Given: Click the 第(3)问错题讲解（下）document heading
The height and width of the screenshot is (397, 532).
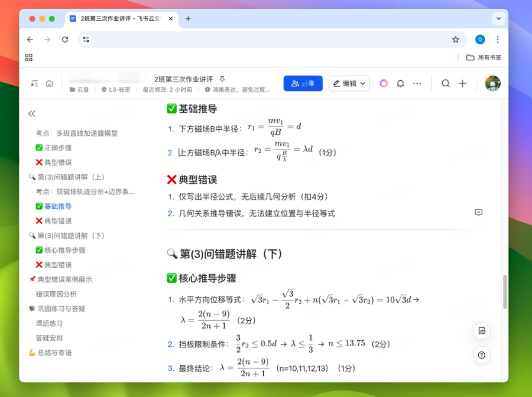Looking at the screenshot, I should pyautogui.click(x=225, y=254).
